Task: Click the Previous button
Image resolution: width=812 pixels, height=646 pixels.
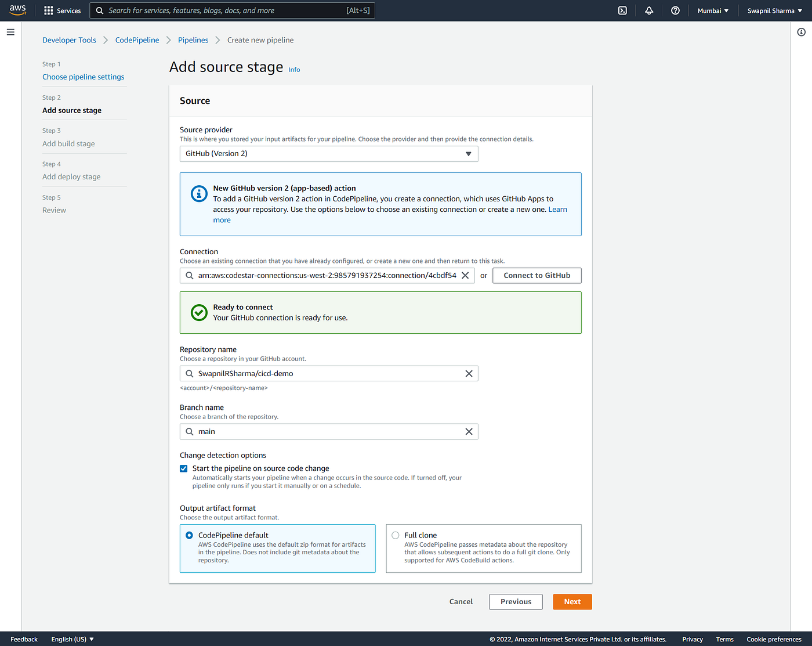Action: 516,602
